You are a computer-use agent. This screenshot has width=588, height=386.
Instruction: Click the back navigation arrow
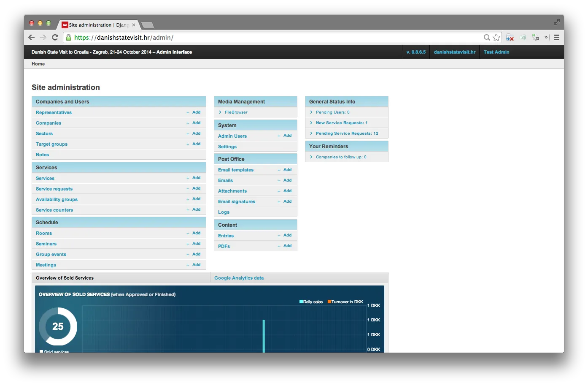[31, 37]
